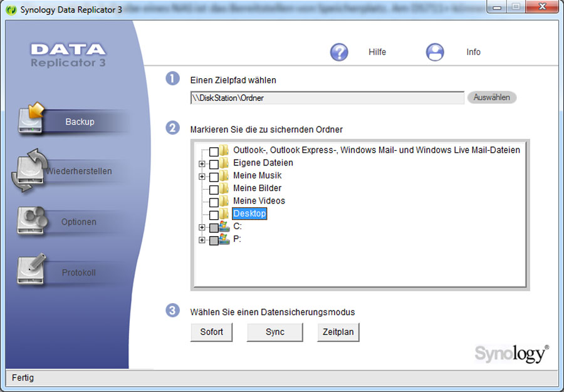This screenshot has width=564, height=392.
Task: Click the Auswählen button
Action: pos(492,97)
